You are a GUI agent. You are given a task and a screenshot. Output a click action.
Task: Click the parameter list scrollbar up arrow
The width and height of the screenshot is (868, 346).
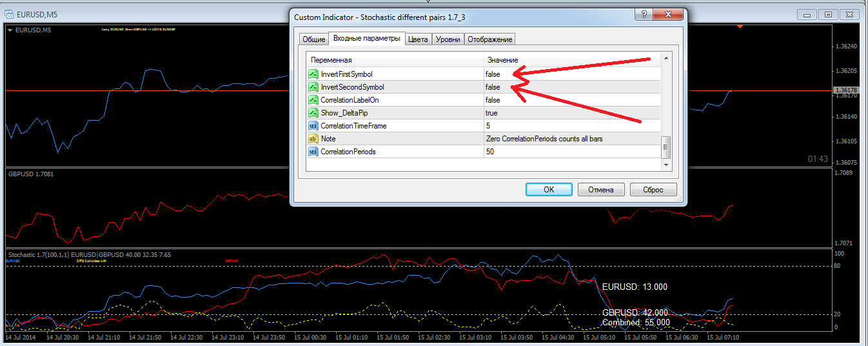coord(666,59)
